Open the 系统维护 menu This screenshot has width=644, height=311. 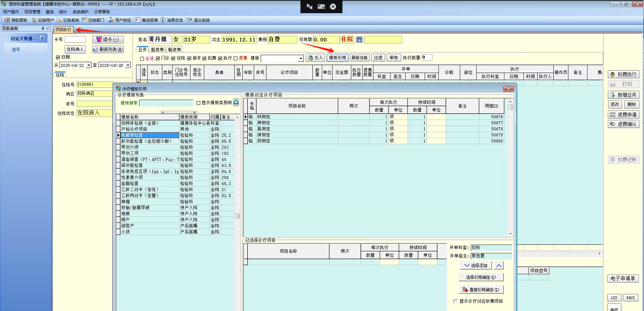(80, 12)
